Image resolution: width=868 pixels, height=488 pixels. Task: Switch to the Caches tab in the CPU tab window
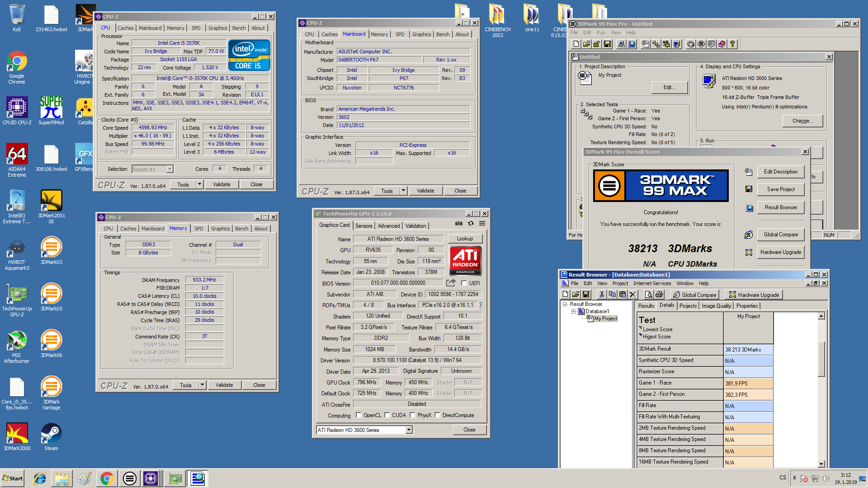pyautogui.click(x=125, y=28)
